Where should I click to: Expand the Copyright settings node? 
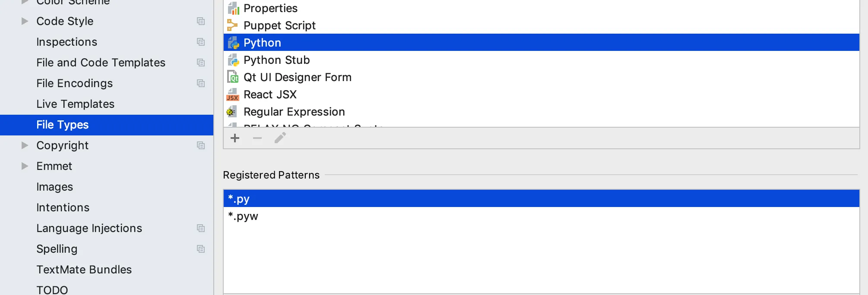pyautogui.click(x=25, y=145)
